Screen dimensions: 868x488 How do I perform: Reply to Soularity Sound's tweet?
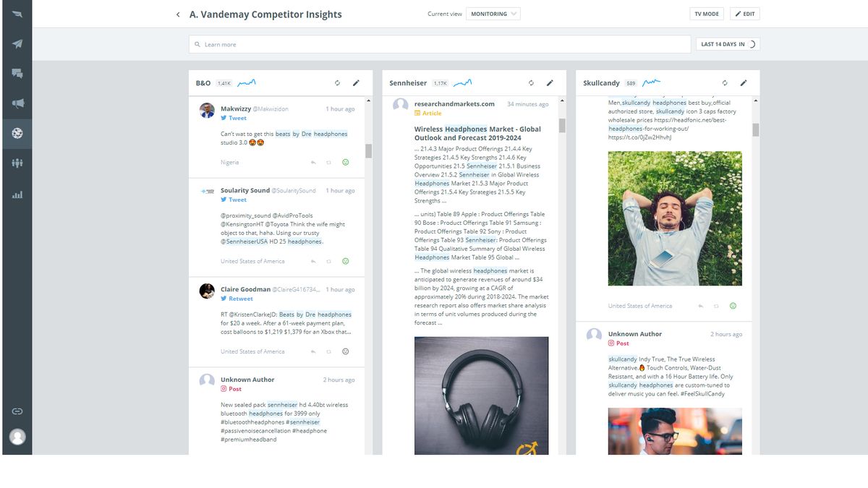[x=313, y=261]
